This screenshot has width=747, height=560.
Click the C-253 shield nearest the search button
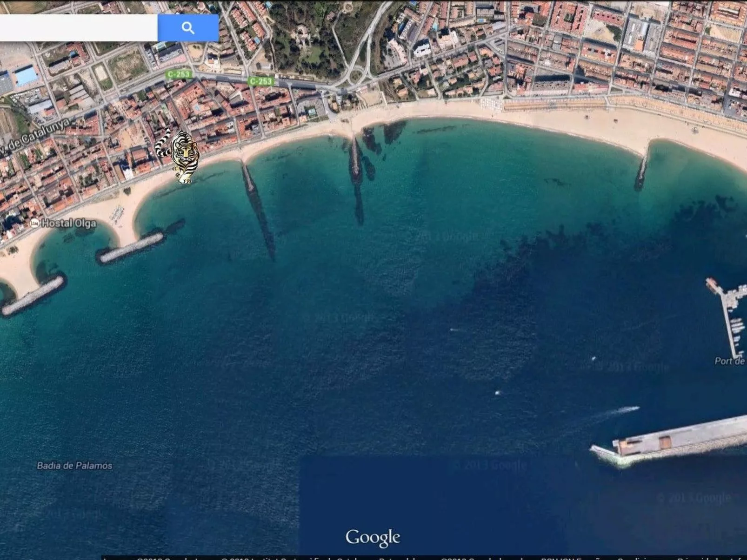pyautogui.click(x=179, y=74)
